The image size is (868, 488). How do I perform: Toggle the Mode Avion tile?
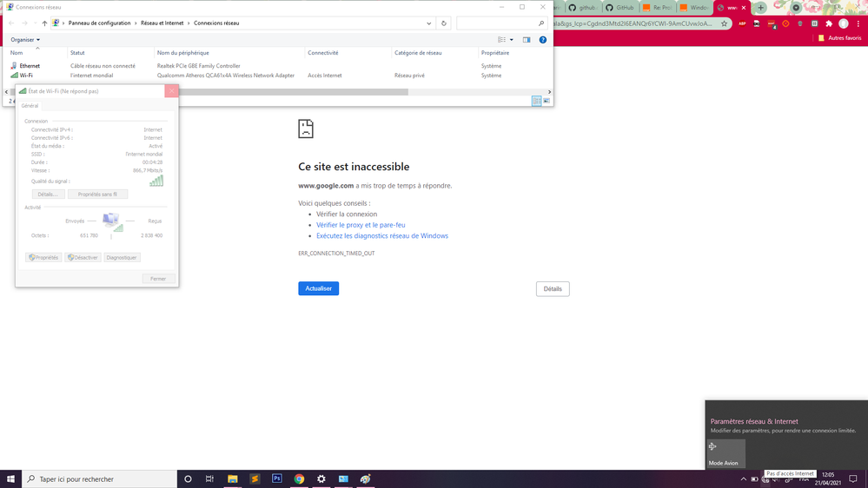726,453
